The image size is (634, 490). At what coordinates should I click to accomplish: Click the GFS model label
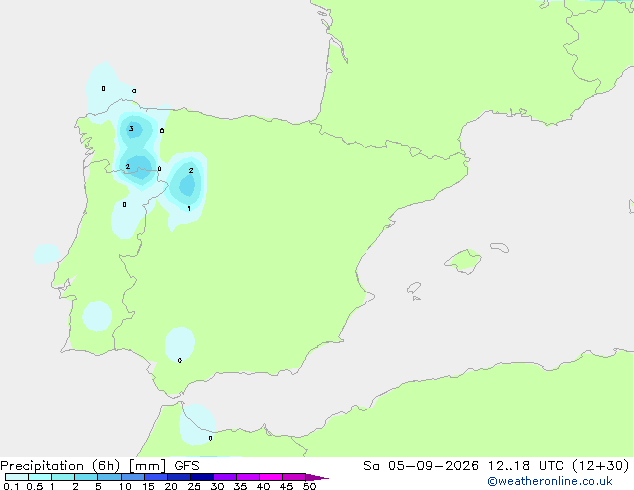point(187,466)
